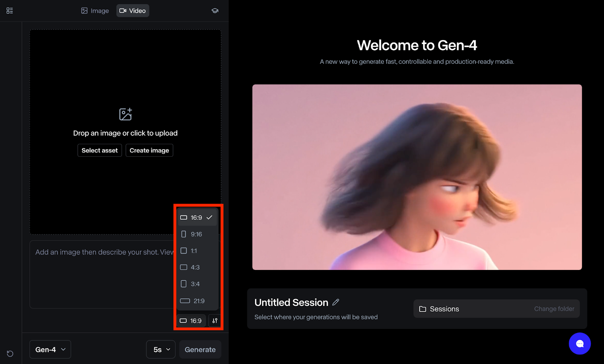Select the 9:16 vertical aspect ratio

(196, 234)
